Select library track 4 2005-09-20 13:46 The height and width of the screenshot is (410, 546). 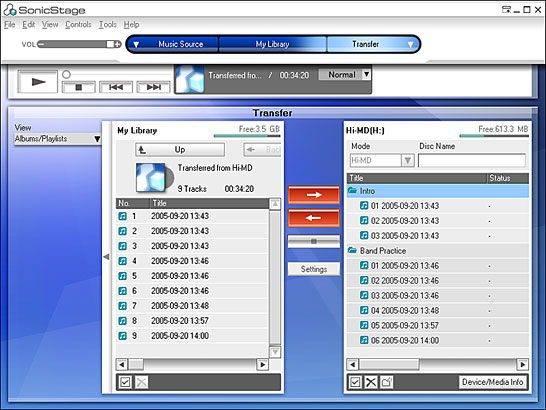(192, 261)
